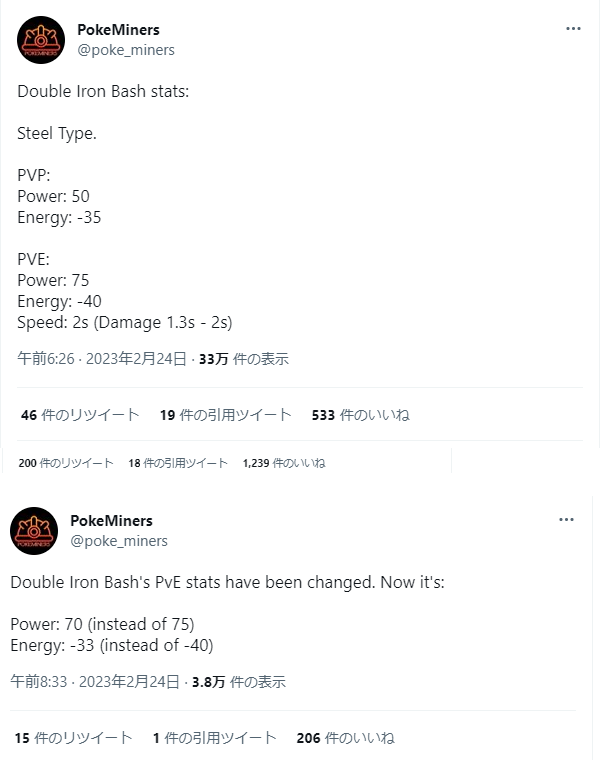The image size is (609, 775).
Task: View the 200 retweets list
Action: (66, 463)
